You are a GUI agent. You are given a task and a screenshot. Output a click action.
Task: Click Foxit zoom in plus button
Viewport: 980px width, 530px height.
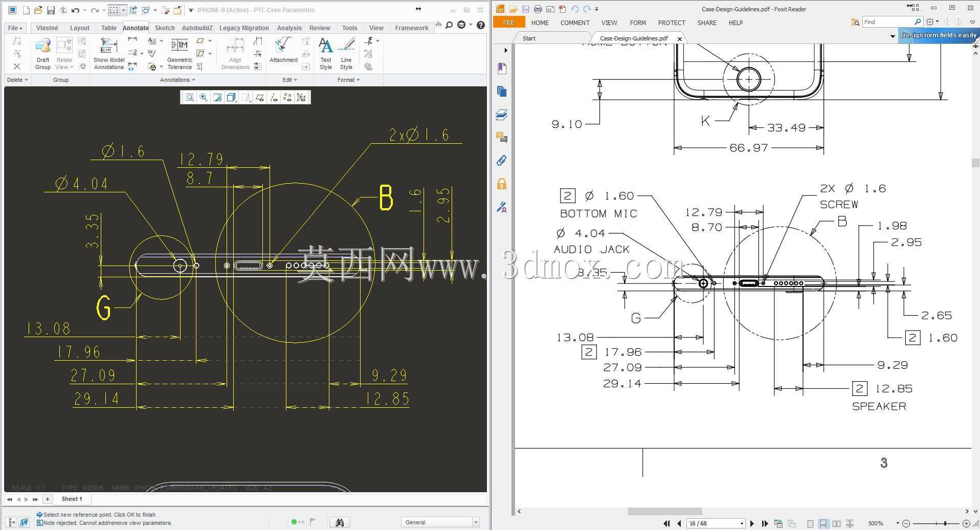(x=966, y=523)
